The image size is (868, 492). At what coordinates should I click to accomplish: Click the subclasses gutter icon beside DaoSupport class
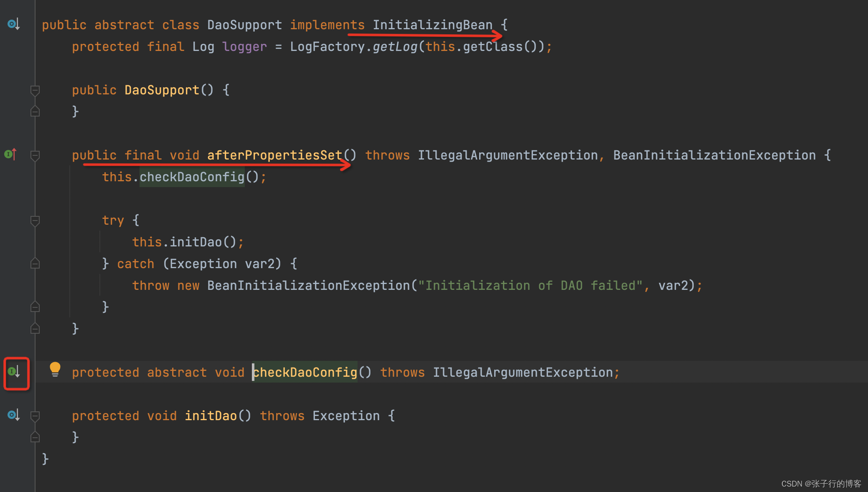pyautogui.click(x=13, y=24)
